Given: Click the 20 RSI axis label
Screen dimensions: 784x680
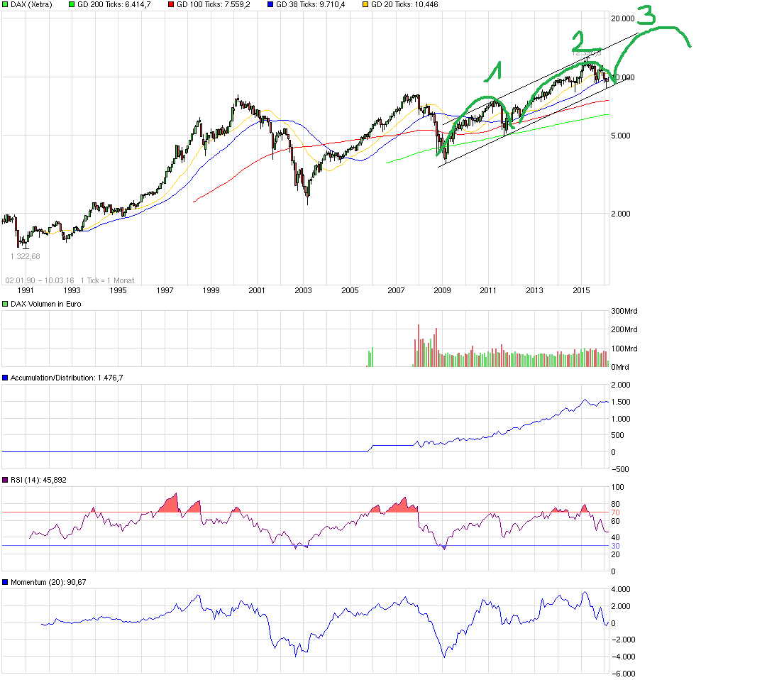Looking at the screenshot, I should [616, 555].
